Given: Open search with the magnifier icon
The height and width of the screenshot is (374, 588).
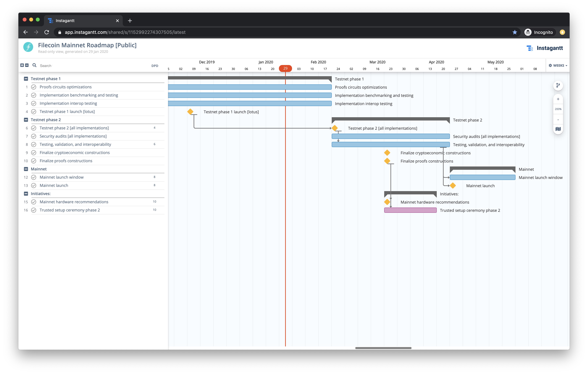Looking at the screenshot, I should [x=34, y=65].
